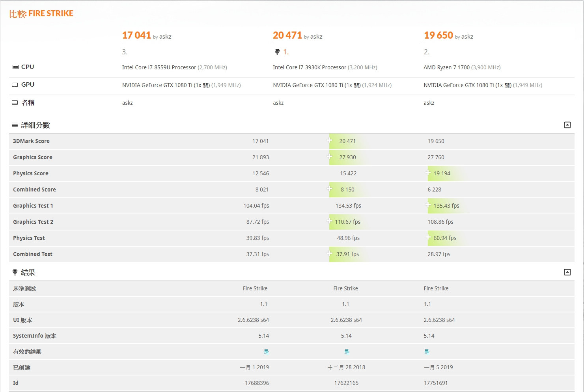This screenshot has width=584, height=392.
Task: Open the 20 471 score result
Action: pyautogui.click(x=287, y=35)
